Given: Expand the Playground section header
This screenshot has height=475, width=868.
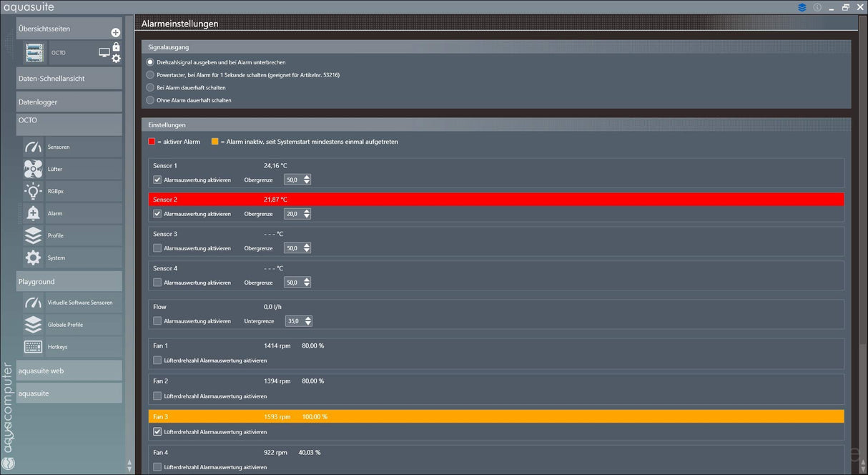Looking at the screenshot, I should [69, 281].
